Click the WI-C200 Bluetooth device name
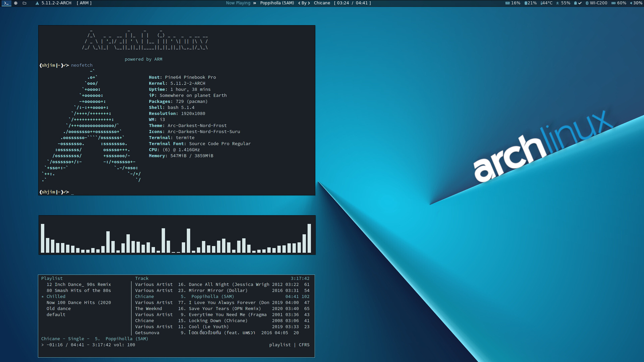Screen dimensions: 644x362 point(599,3)
